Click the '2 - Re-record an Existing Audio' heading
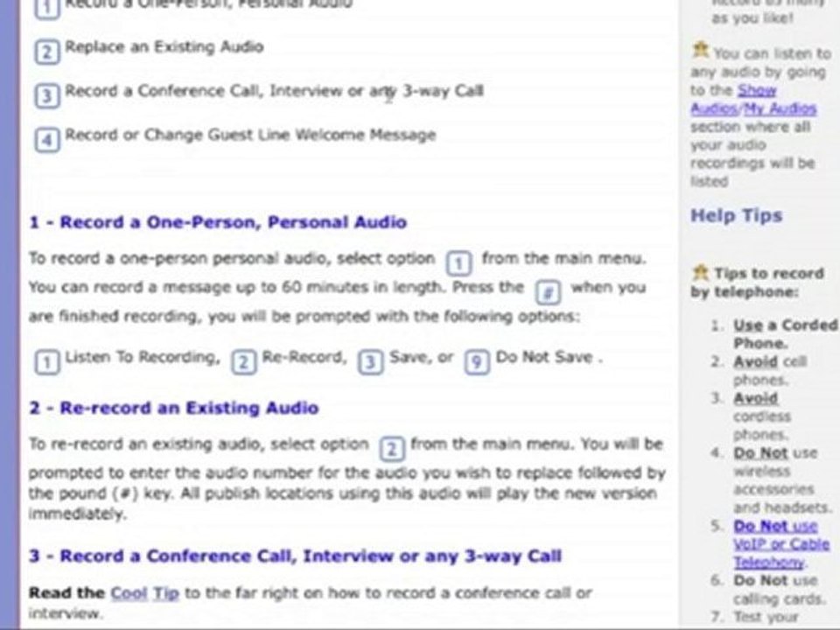Image resolution: width=840 pixels, height=630 pixels. pyautogui.click(x=174, y=409)
